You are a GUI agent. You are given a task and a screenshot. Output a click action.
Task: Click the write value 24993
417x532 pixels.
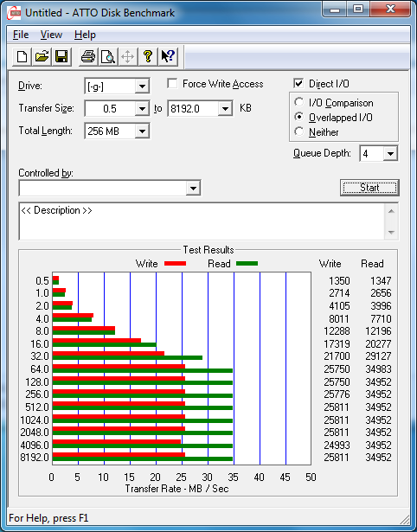(x=337, y=445)
